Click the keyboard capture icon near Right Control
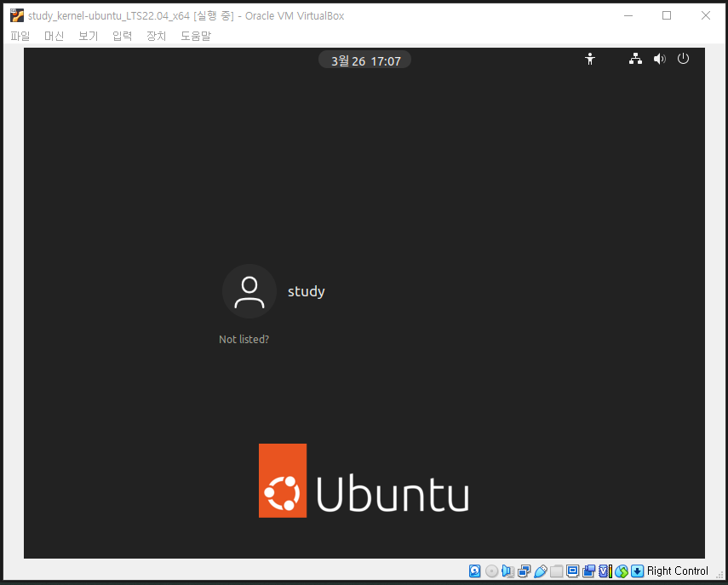 636,571
